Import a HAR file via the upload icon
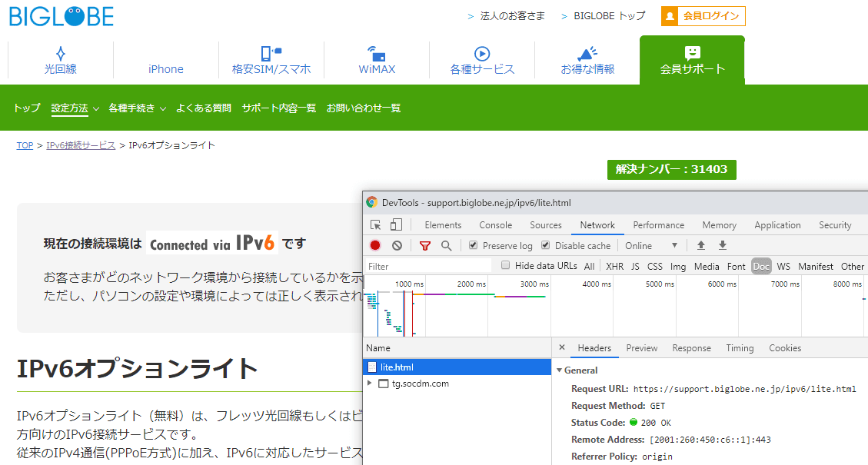868x465 pixels. [701, 245]
